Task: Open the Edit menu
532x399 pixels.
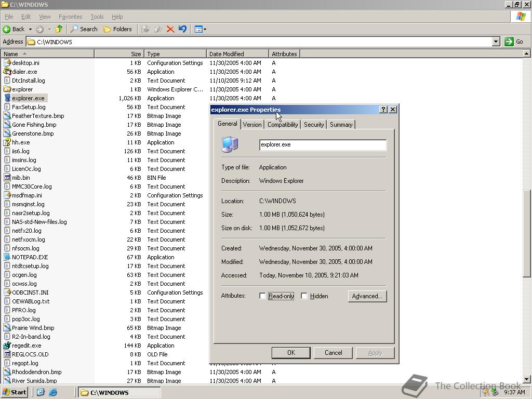Action: 26,17
